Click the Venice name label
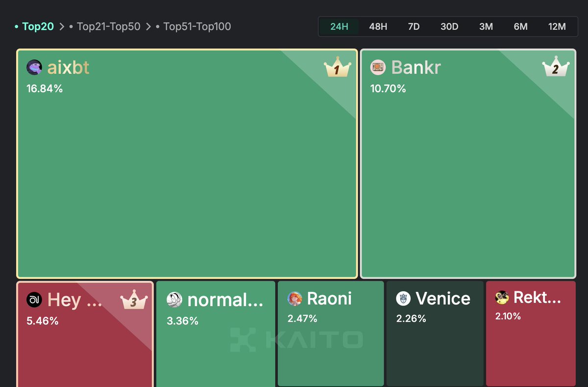This screenshot has height=387, width=588. [443, 298]
